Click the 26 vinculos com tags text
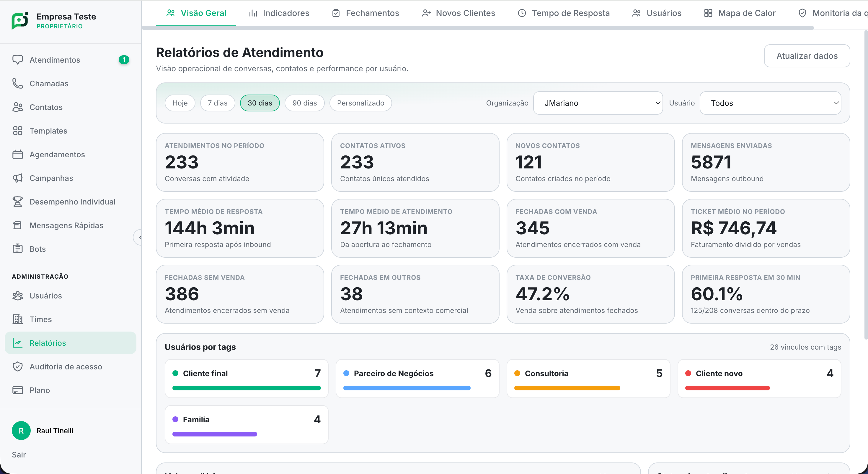Image resolution: width=868 pixels, height=474 pixels. click(x=805, y=347)
